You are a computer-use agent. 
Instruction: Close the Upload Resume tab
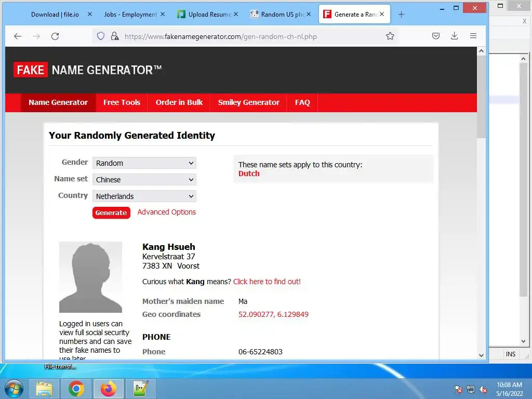pos(236,14)
